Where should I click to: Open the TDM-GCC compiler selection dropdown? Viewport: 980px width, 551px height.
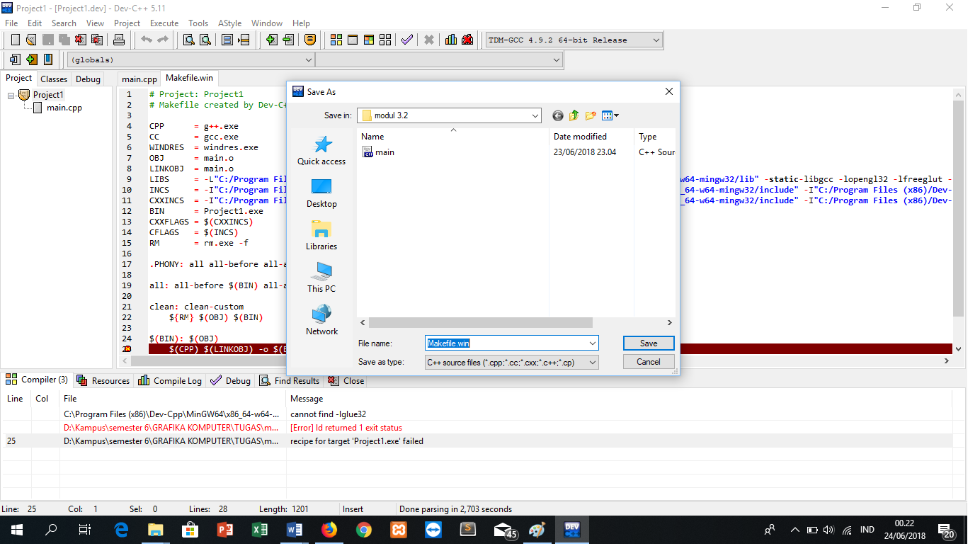coord(574,40)
